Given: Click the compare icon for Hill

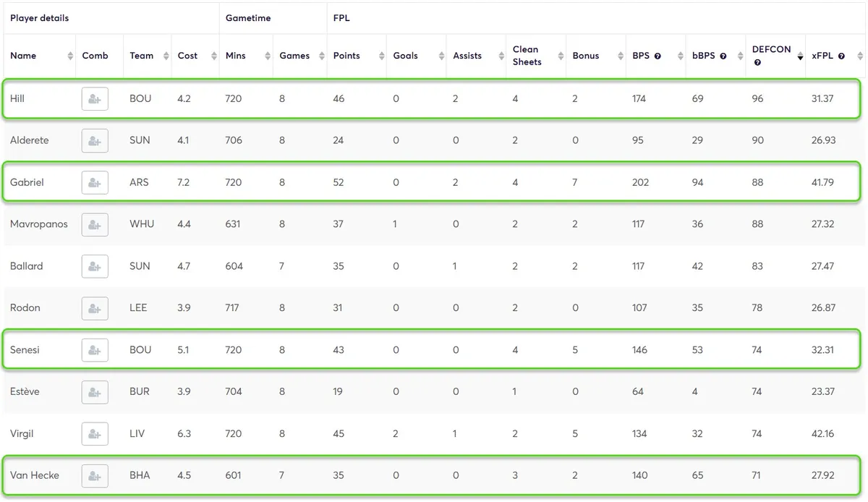Looking at the screenshot, I should tap(95, 98).
